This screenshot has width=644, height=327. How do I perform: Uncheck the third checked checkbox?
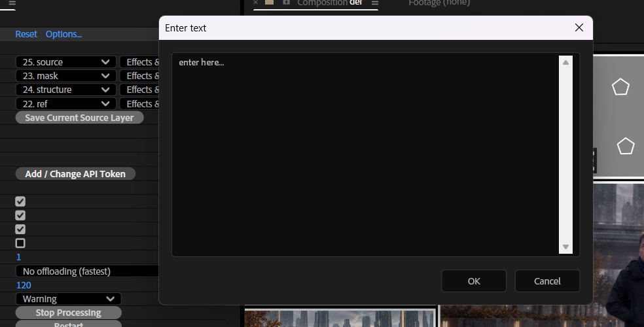(20, 230)
